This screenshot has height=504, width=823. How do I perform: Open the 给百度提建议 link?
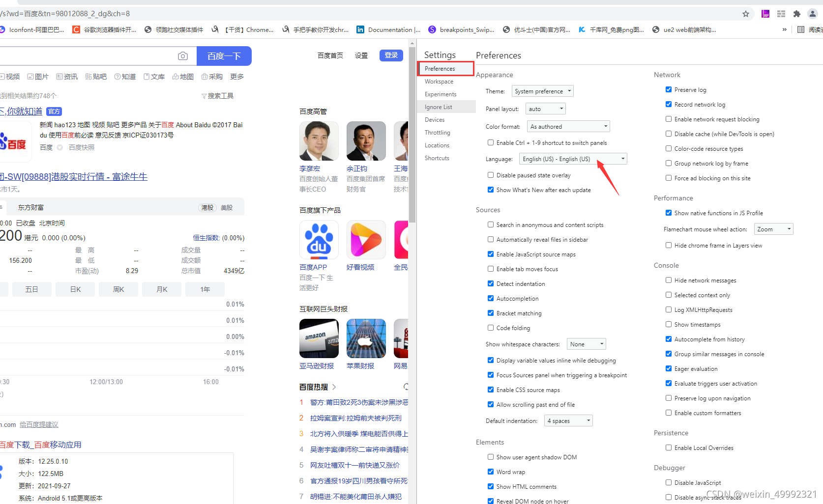pyautogui.click(x=39, y=424)
